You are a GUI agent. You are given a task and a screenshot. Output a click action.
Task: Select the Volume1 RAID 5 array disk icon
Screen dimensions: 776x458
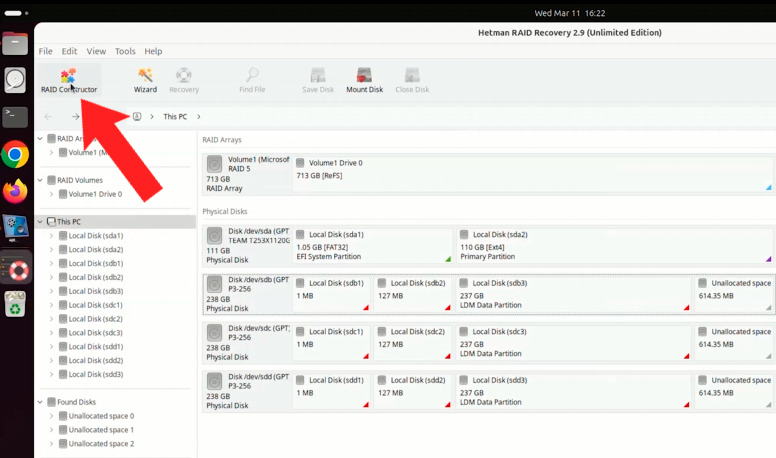pyautogui.click(x=214, y=164)
